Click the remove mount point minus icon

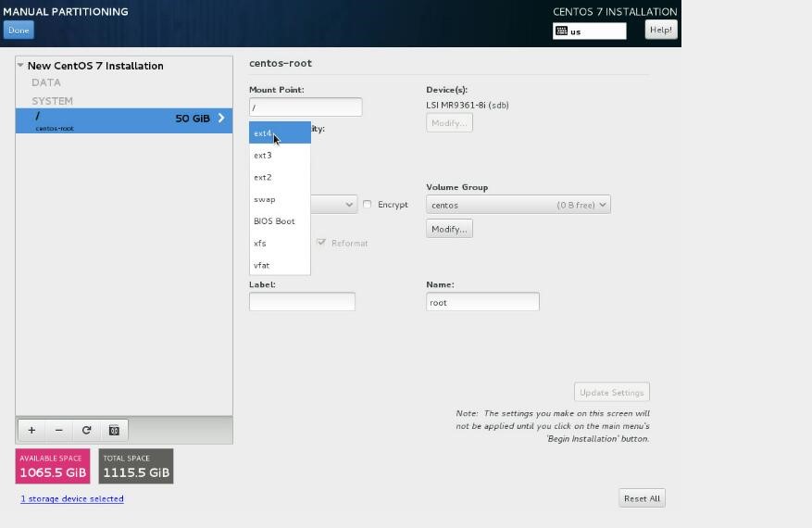click(59, 430)
